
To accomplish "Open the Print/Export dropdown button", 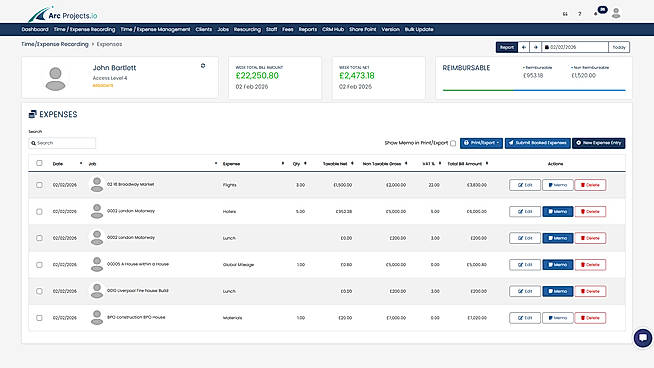I will pyautogui.click(x=481, y=143).
